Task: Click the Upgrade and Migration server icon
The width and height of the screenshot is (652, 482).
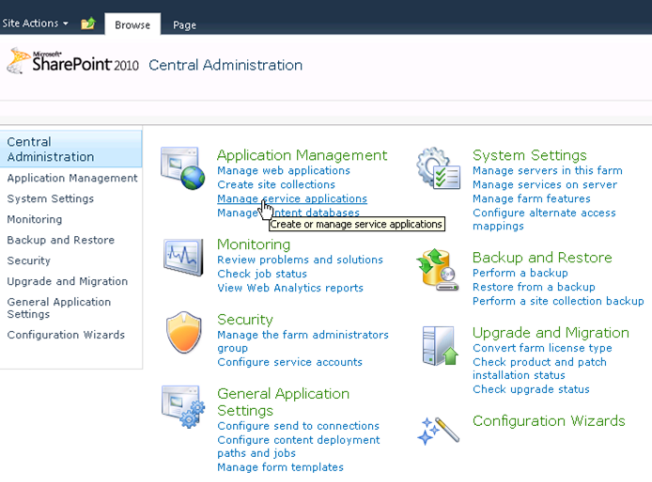Action: 438,345
